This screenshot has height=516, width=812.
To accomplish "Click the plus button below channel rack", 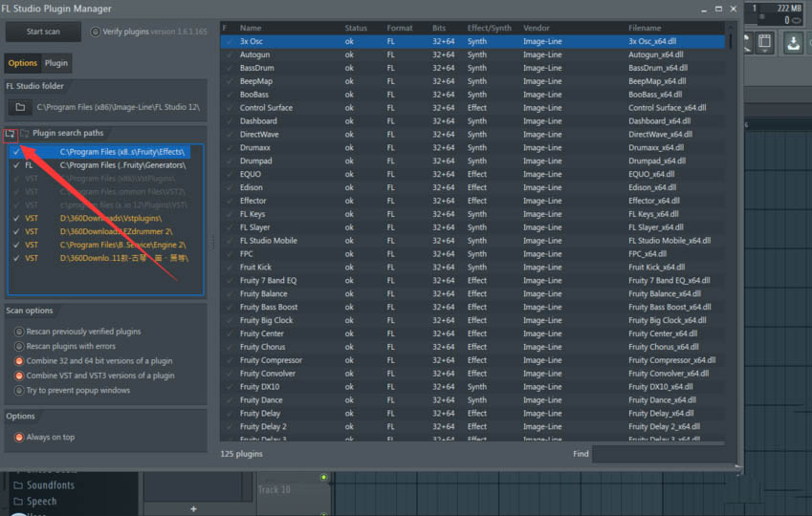I will click(194, 508).
